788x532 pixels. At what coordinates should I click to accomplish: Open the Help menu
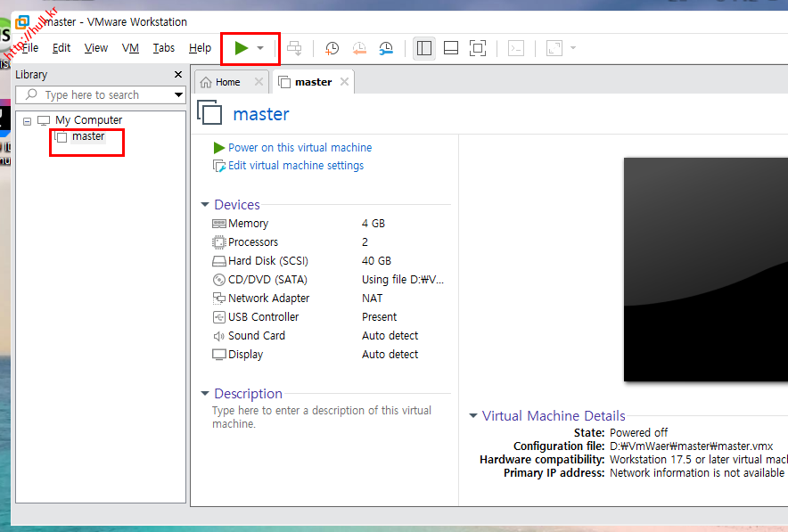200,48
